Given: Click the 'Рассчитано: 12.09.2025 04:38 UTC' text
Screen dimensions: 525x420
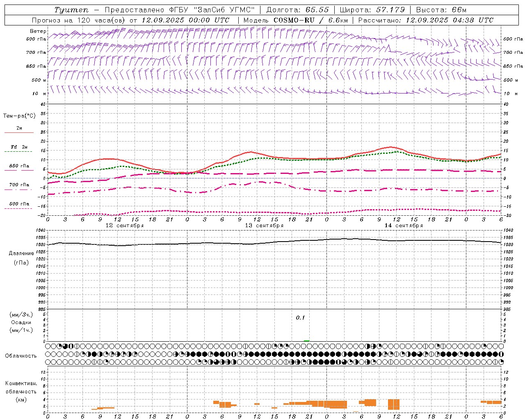Looking at the screenshot, I should tap(426, 20).
